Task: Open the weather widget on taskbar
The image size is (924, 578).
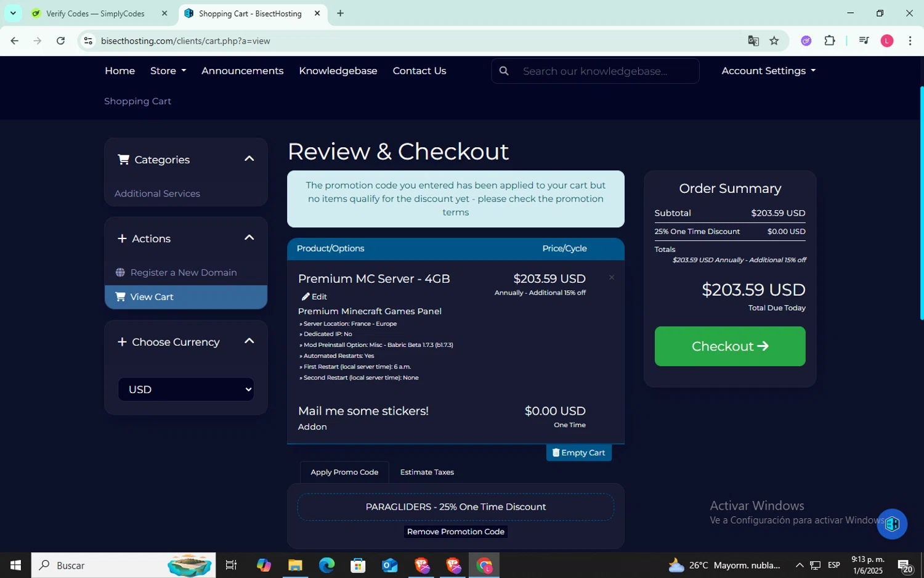Action: [x=724, y=565]
